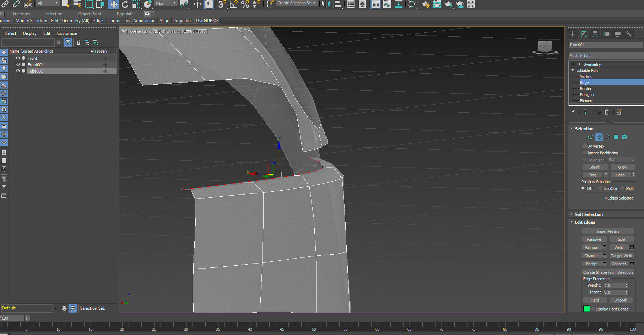Open the Utilities panel wrench icon
This screenshot has height=335, width=644.
point(629,34)
